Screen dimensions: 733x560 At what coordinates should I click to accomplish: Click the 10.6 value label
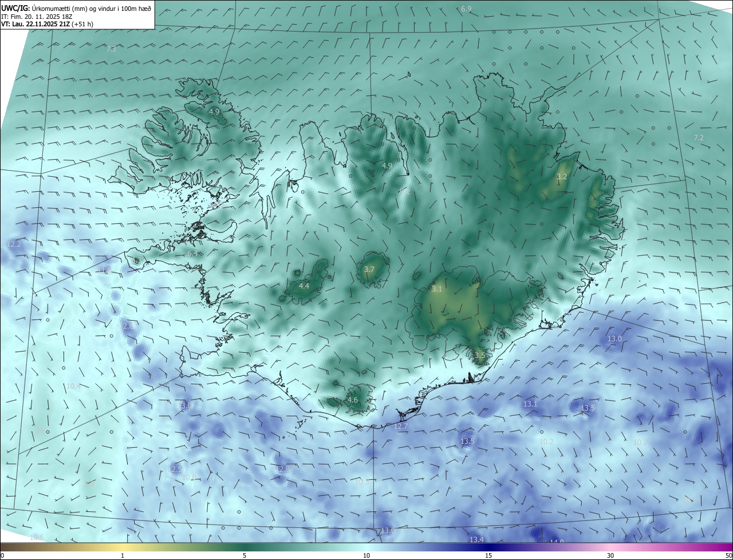[37, 537]
